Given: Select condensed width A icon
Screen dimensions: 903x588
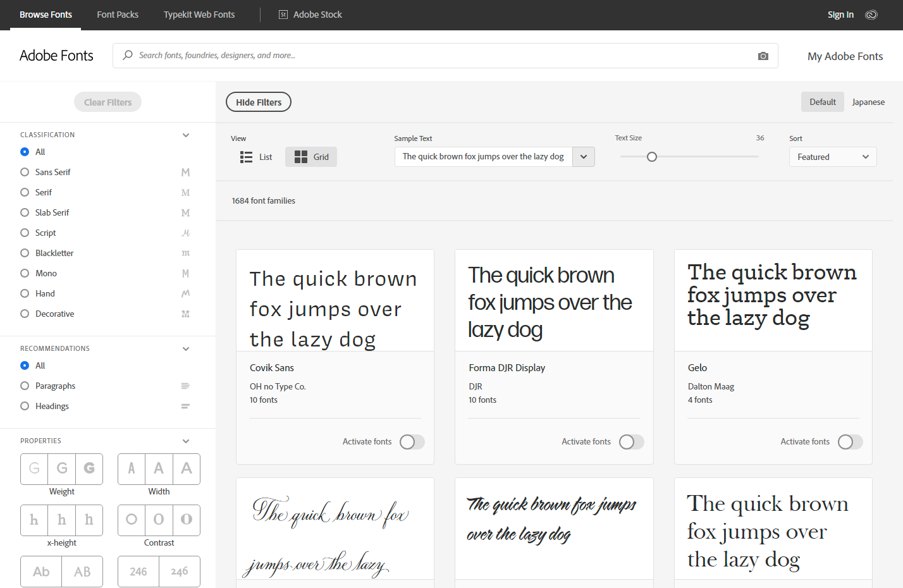Looking at the screenshot, I should click(132, 469).
